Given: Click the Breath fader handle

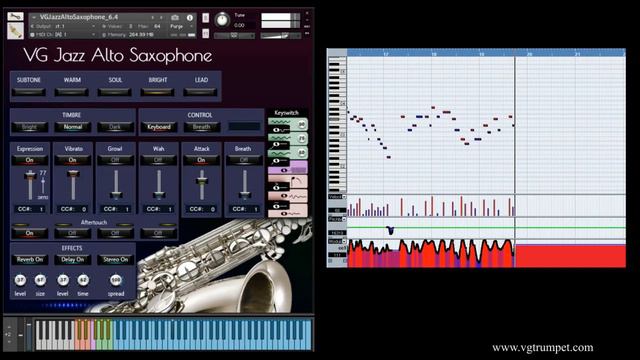Looking at the screenshot, I should (244, 195).
